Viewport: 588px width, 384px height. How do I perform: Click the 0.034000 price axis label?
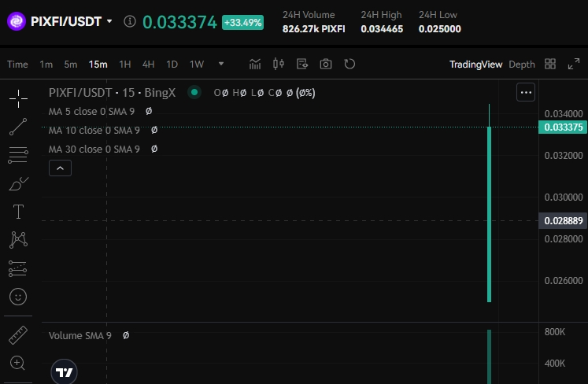[x=564, y=113]
